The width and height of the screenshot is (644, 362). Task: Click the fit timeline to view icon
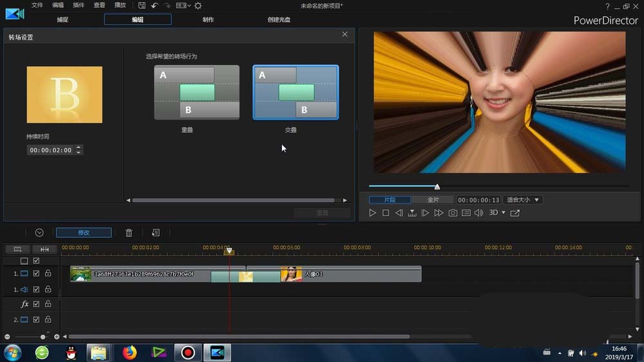pos(44,249)
